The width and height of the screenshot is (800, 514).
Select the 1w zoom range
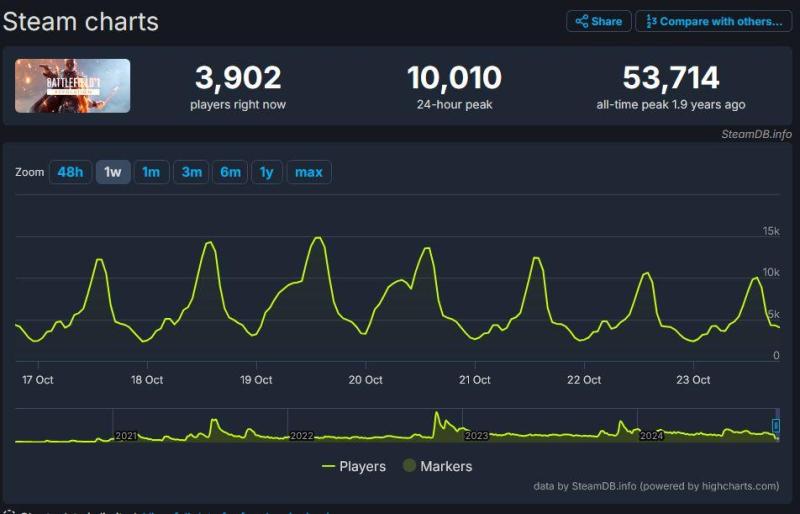click(113, 172)
